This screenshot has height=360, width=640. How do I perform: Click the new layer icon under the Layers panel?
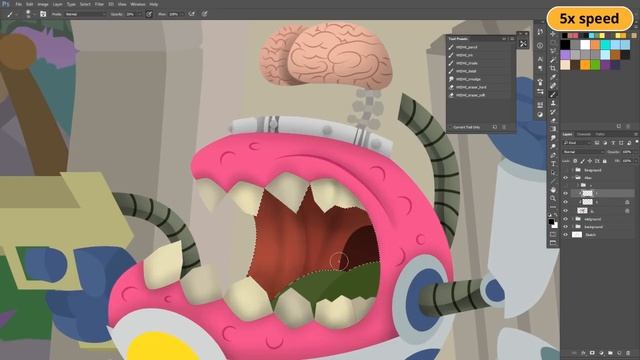pos(619,353)
